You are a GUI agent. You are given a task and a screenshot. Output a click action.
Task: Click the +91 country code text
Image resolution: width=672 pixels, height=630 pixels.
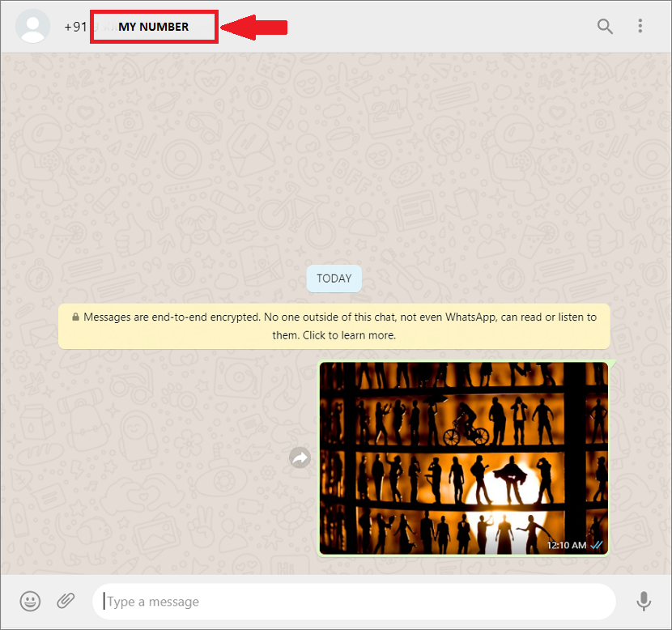click(x=75, y=27)
